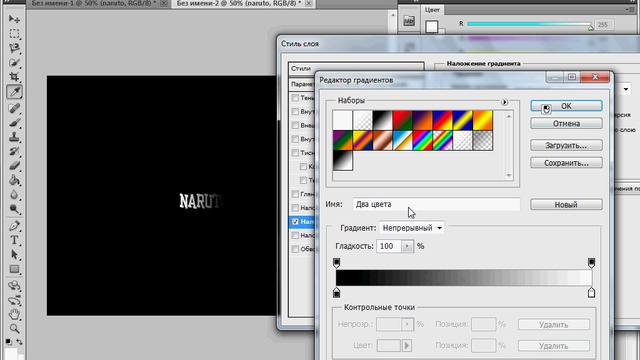Click OK in the Gradient Editor
Screen dimensions: 640x360
click(566, 106)
